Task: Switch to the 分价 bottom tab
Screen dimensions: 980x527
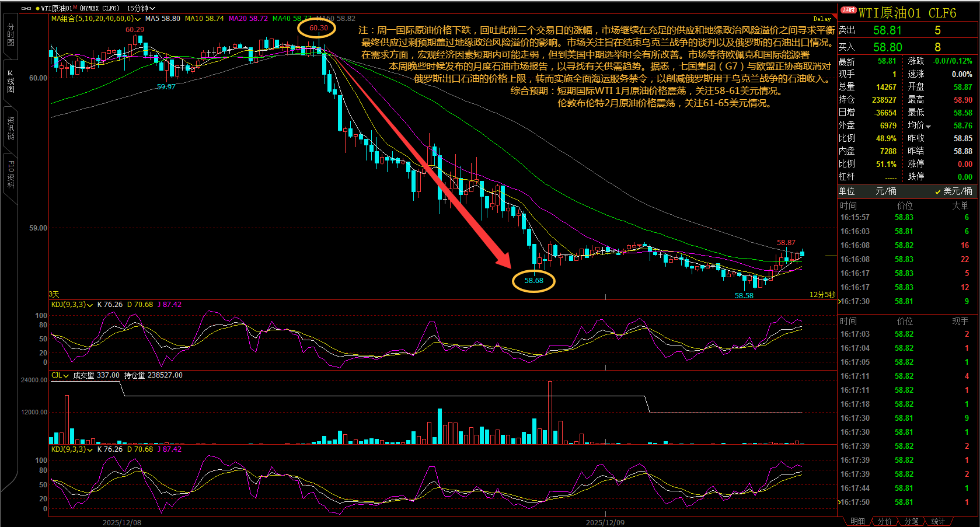Action: (885, 521)
